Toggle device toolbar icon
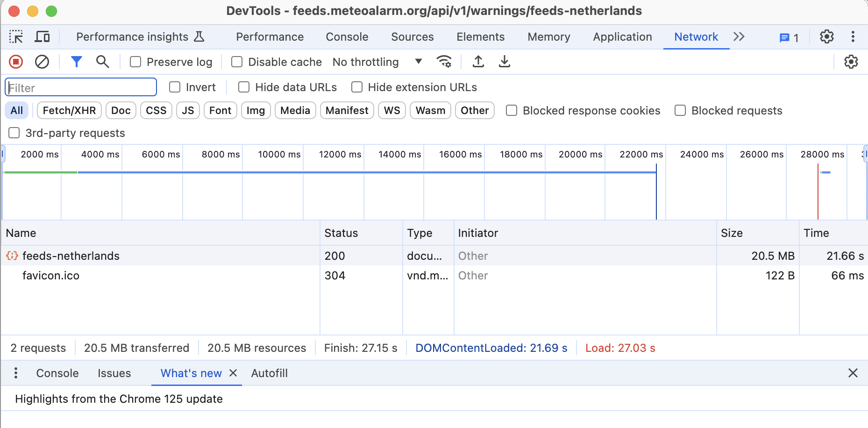 click(x=43, y=37)
